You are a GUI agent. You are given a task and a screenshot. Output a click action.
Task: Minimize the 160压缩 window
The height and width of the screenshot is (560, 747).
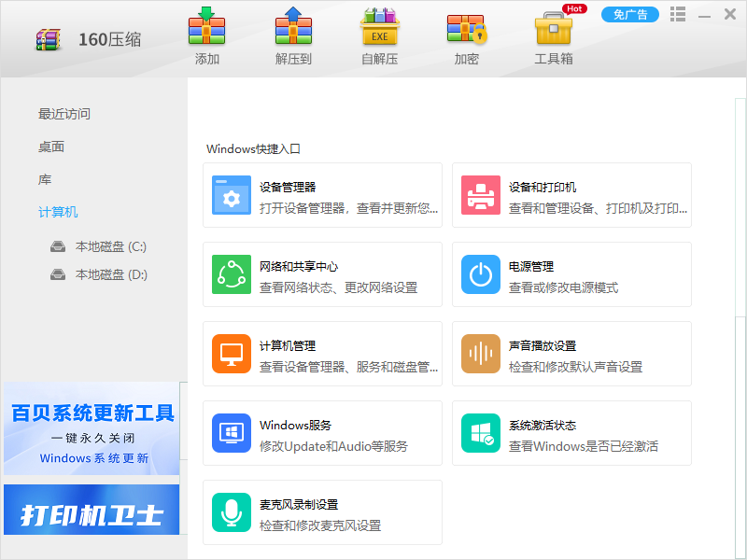coord(704,15)
